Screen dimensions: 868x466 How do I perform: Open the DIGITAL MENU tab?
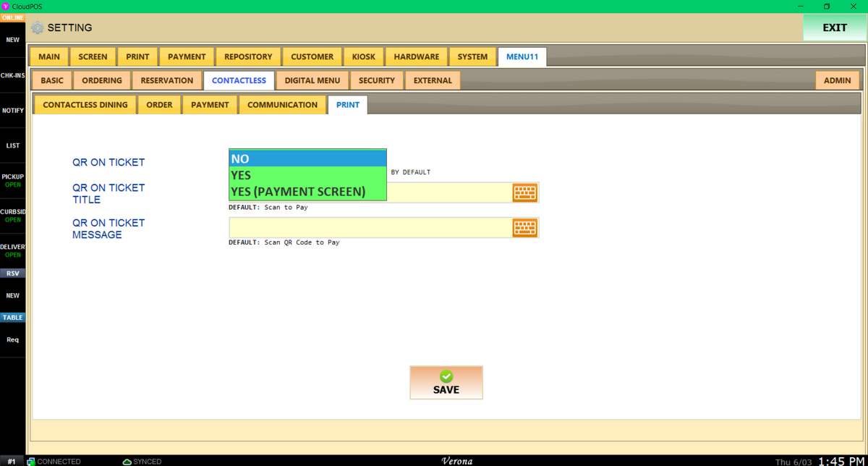pyautogui.click(x=312, y=80)
